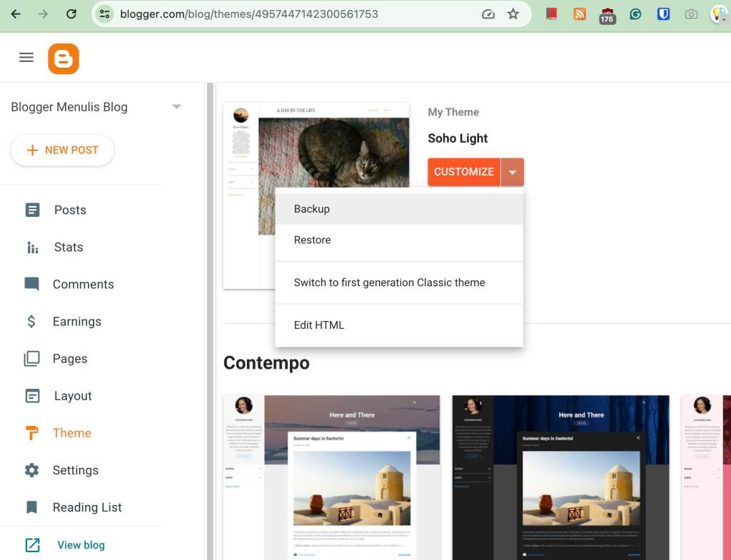The width and height of the screenshot is (731, 560).
Task: Click the CUSTOMIZE button
Action: pyautogui.click(x=464, y=172)
